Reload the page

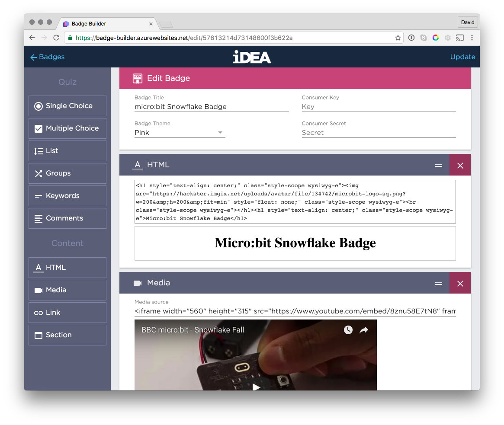click(x=56, y=38)
